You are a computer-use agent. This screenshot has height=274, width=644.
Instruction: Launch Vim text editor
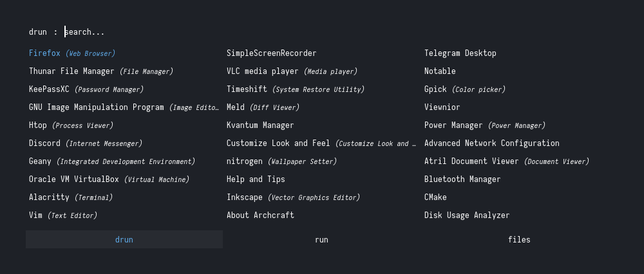[63, 215]
